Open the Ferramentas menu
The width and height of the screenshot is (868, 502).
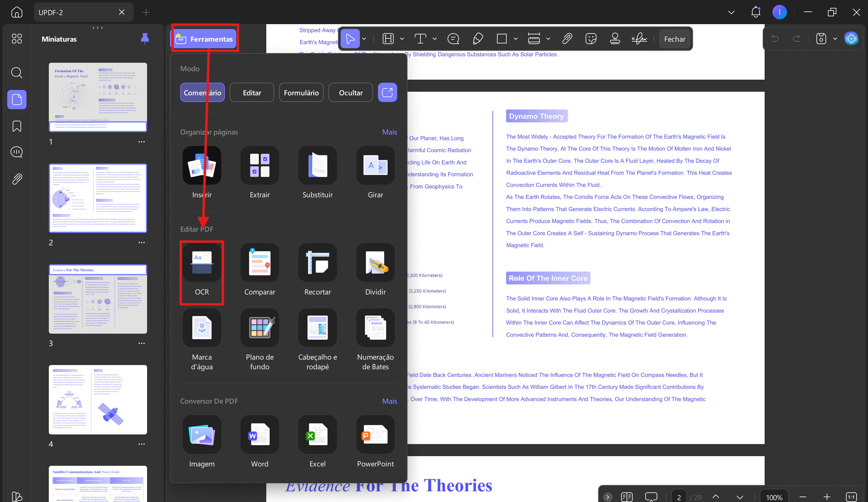pos(205,39)
